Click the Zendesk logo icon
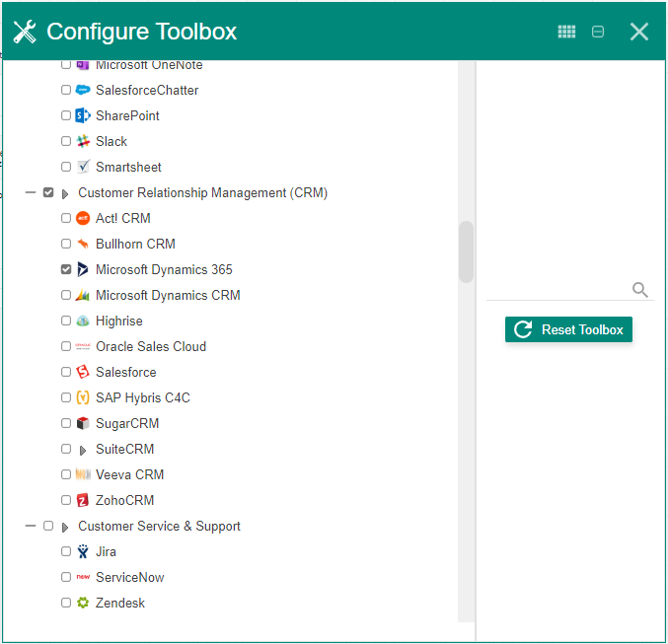The image size is (668, 644). pyautogui.click(x=83, y=603)
